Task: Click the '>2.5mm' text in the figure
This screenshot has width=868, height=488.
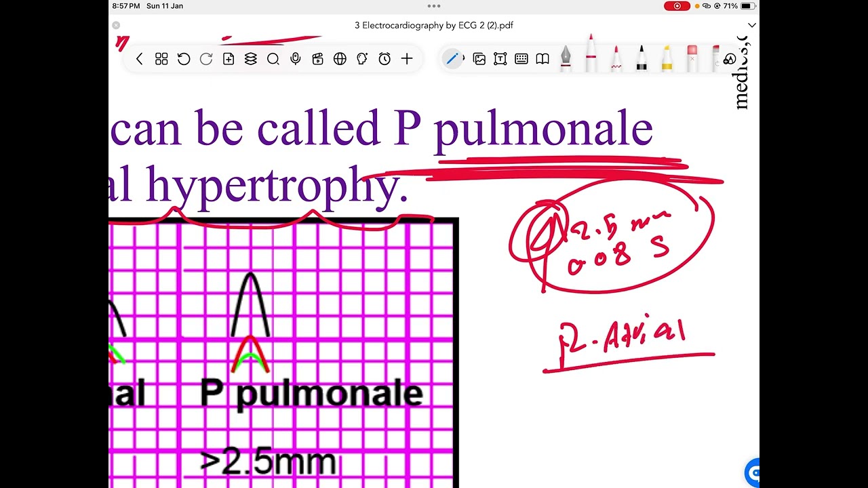Action: tap(269, 462)
